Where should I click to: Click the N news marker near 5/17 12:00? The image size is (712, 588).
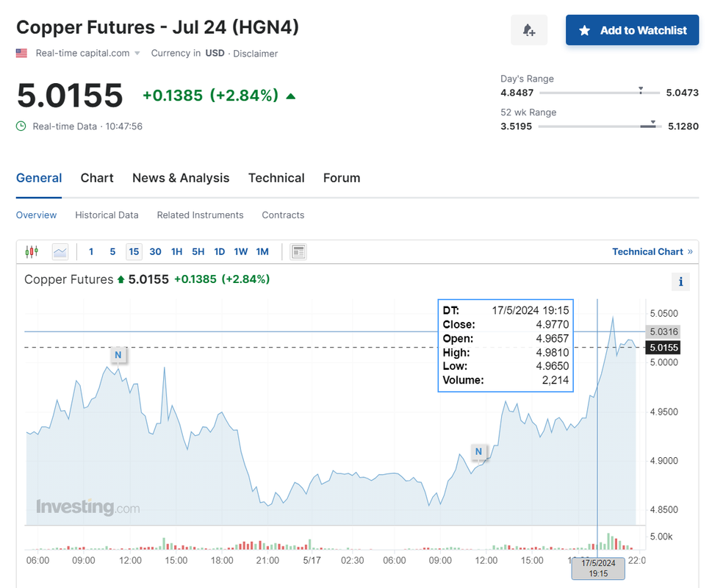(x=478, y=451)
